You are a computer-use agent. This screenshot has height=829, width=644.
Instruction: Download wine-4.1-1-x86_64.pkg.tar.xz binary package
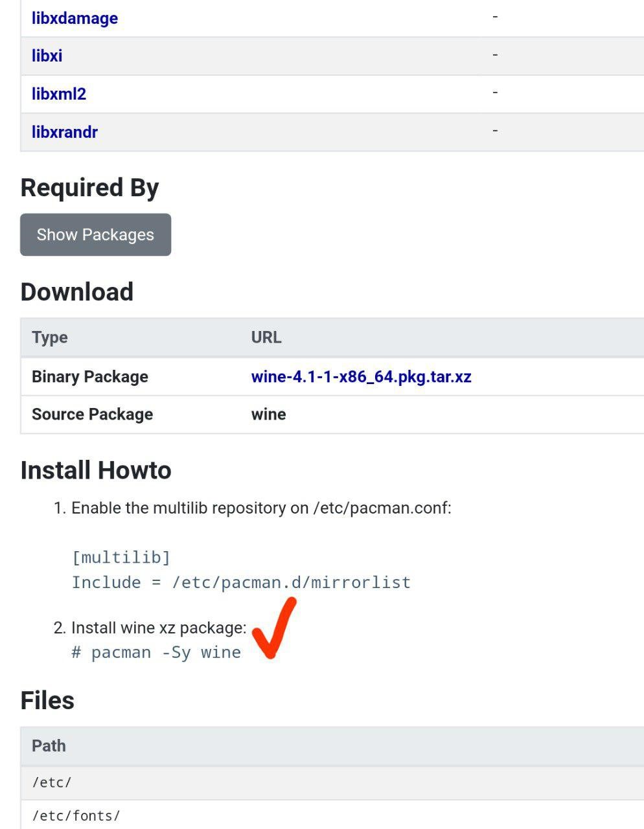click(x=361, y=376)
